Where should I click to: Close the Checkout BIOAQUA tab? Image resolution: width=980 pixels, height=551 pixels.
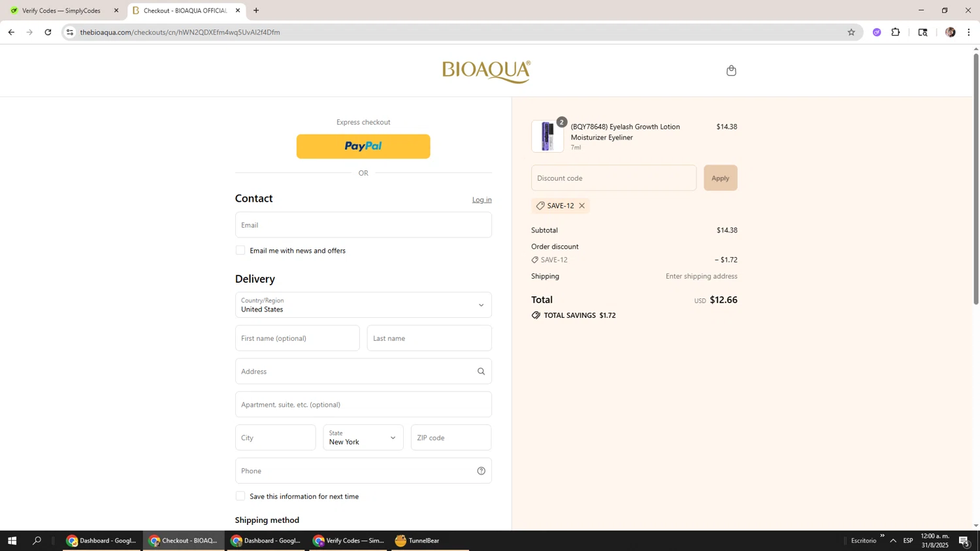pos(238,10)
